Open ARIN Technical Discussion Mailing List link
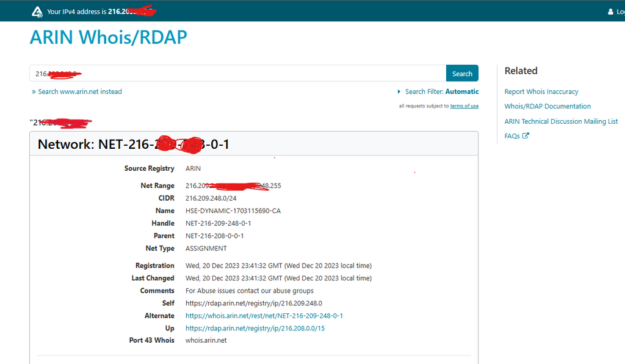 coord(561,121)
